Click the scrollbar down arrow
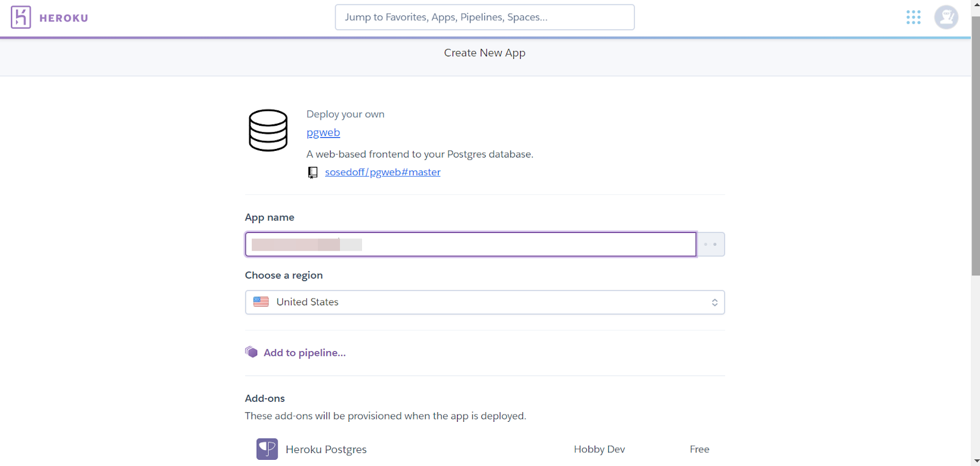The height and width of the screenshot is (466, 980). click(x=975, y=460)
